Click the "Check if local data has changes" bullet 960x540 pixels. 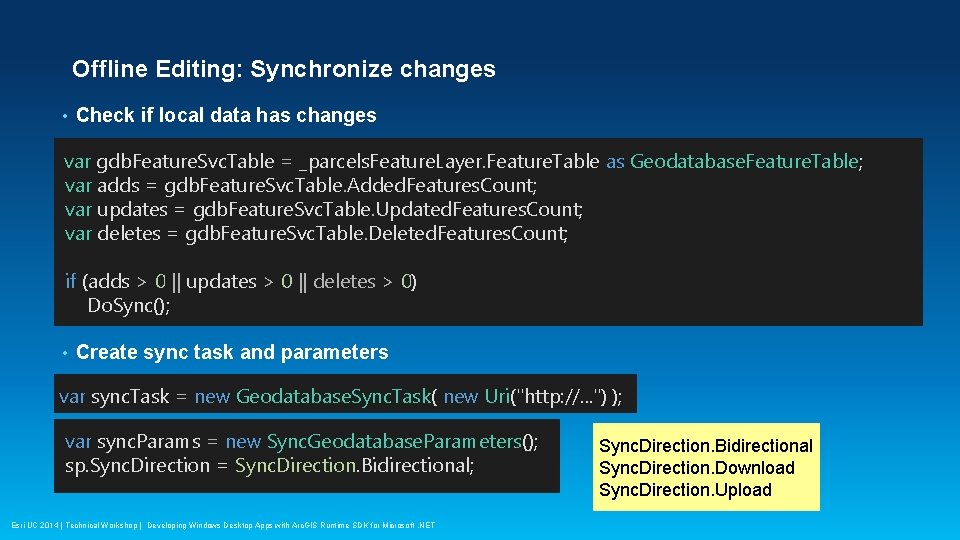(x=226, y=115)
